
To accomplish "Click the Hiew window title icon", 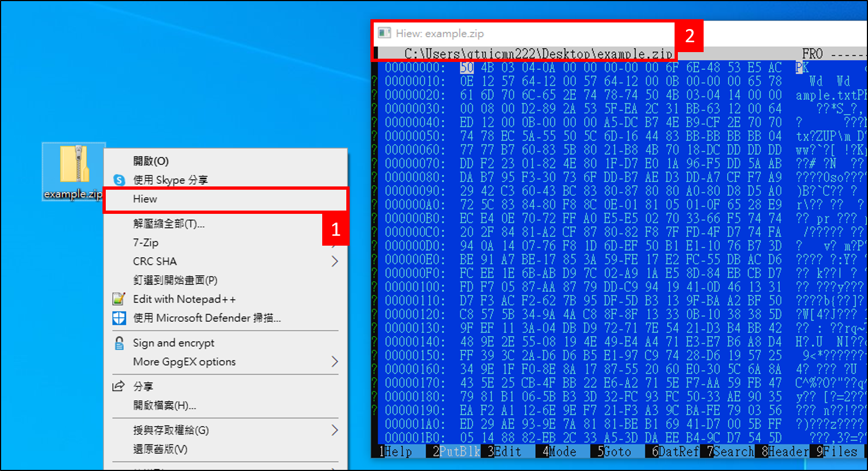I will click(385, 33).
